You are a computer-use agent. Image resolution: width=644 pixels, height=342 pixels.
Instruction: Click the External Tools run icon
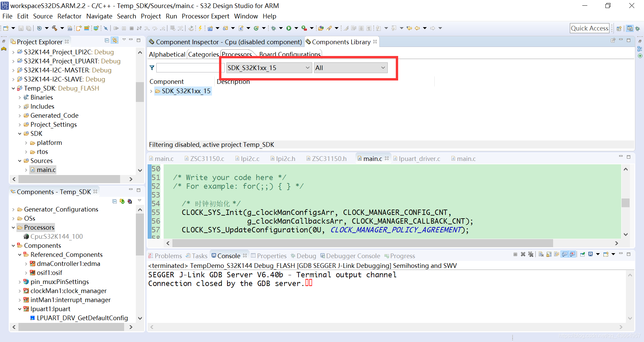click(x=304, y=28)
